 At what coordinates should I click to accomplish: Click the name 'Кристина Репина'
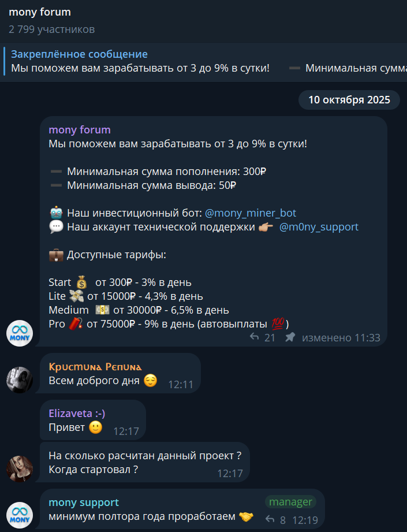95,367
